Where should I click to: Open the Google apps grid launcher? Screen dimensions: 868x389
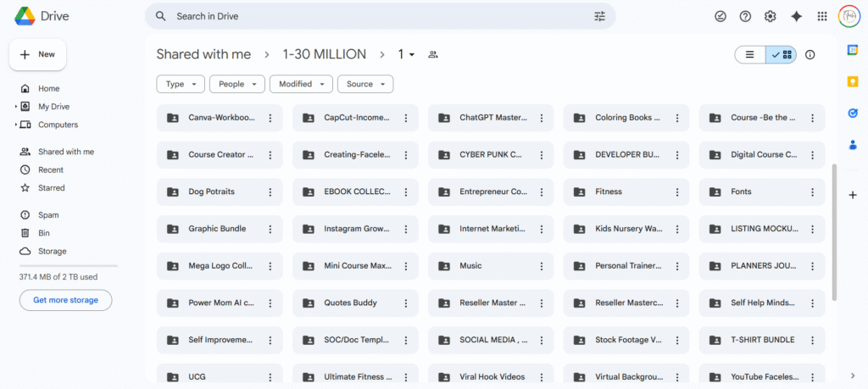click(x=821, y=16)
